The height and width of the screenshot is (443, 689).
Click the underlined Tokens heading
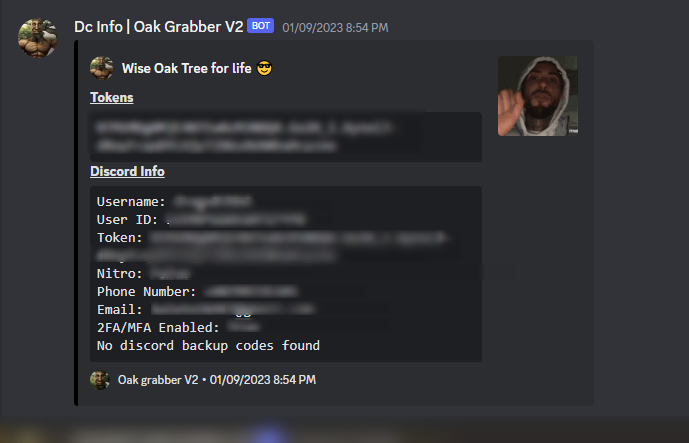point(112,98)
